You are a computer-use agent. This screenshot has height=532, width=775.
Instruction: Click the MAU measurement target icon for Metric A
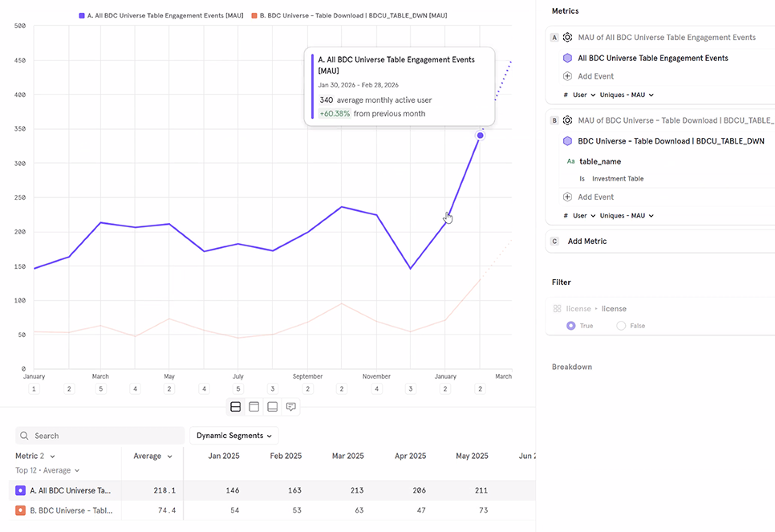coord(567,37)
